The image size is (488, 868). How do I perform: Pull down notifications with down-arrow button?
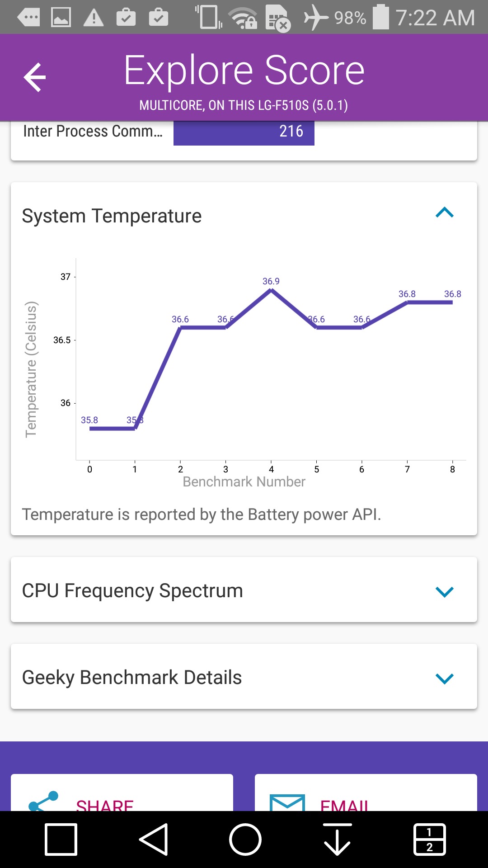[337, 840]
